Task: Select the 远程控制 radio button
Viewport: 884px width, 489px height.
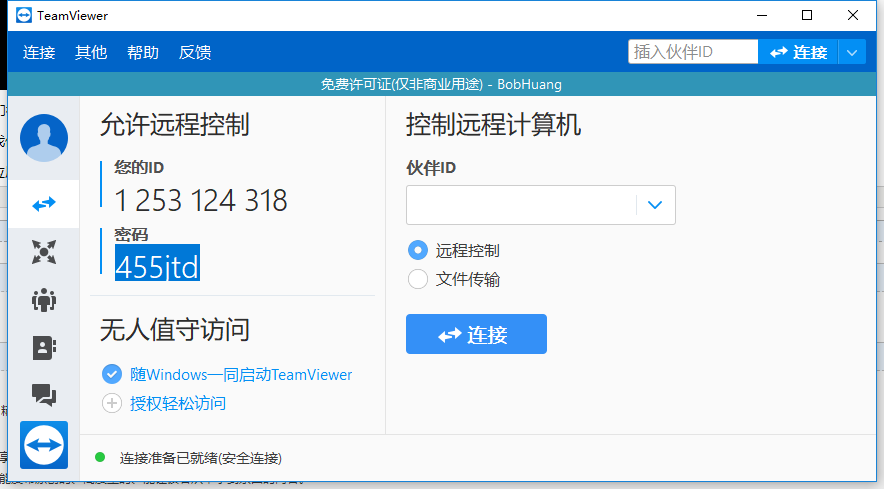Action: click(418, 250)
